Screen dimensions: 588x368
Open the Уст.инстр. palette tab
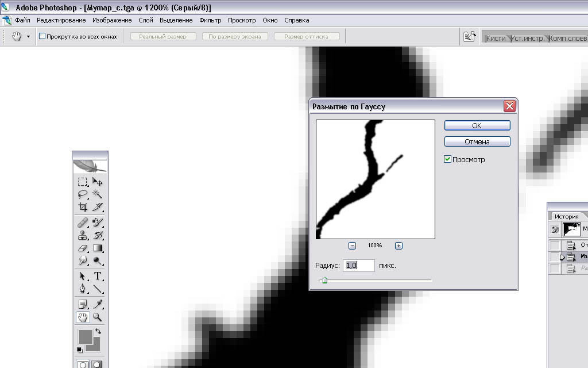coord(528,39)
